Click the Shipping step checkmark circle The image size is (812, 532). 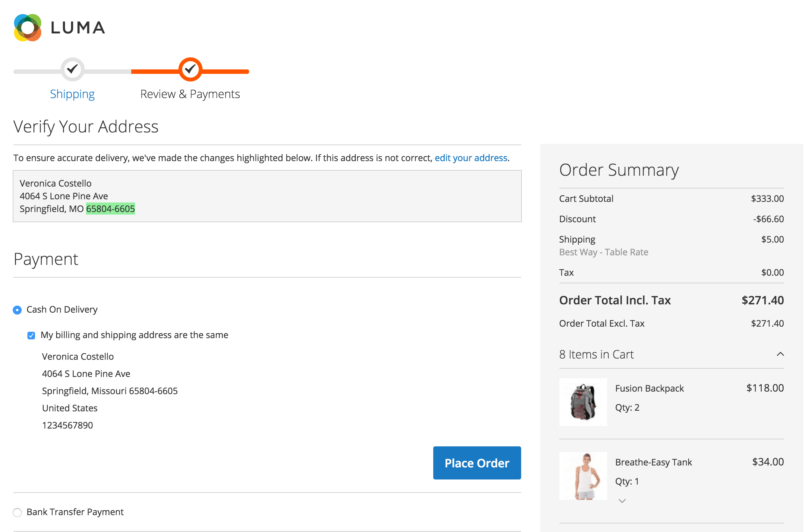(72, 70)
